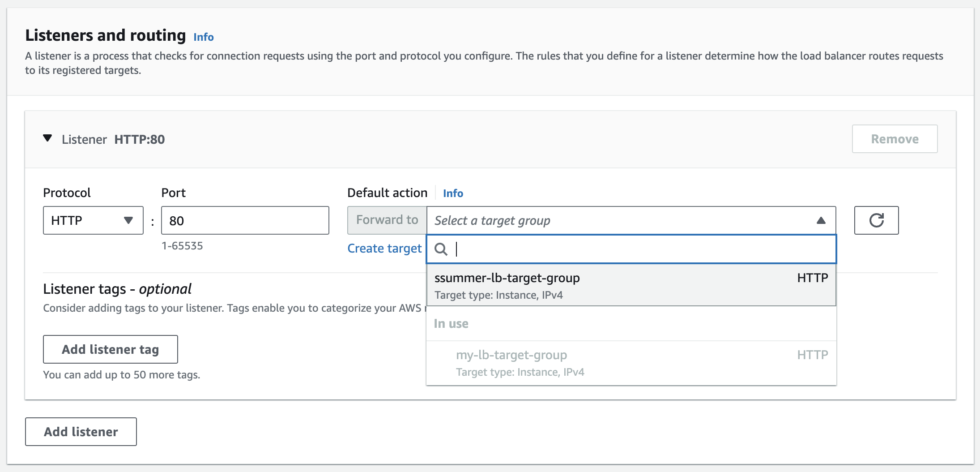The width and height of the screenshot is (980, 472).
Task: Open the Create target group link
Action: [384, 249]
